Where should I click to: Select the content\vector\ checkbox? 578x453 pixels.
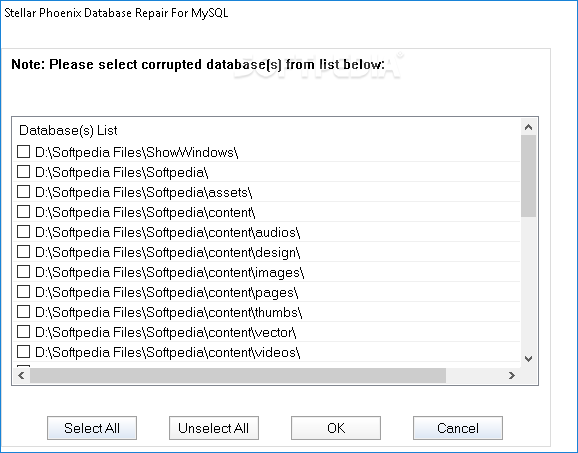pyautogui.click(x=24, y=331)
